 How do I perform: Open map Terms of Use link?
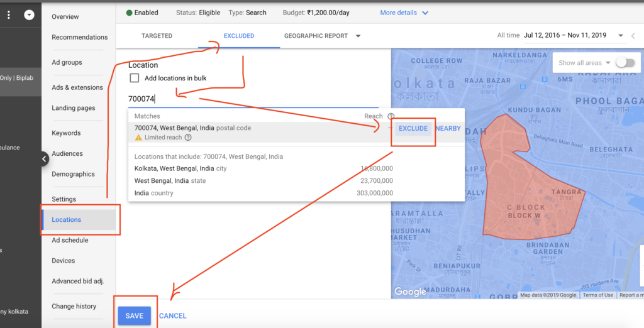pyautogui.click(x=597, y=295)
